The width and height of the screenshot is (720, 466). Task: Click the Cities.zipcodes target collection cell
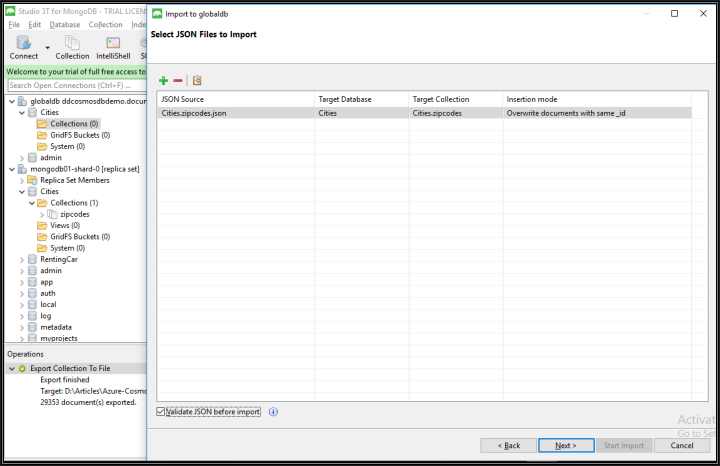click(x=456, y=113)
